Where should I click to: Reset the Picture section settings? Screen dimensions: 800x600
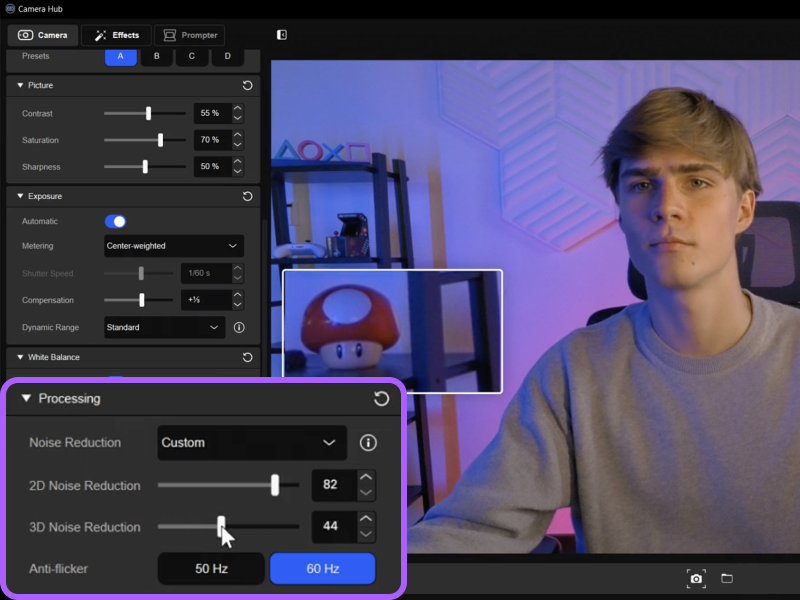[247, 85]
